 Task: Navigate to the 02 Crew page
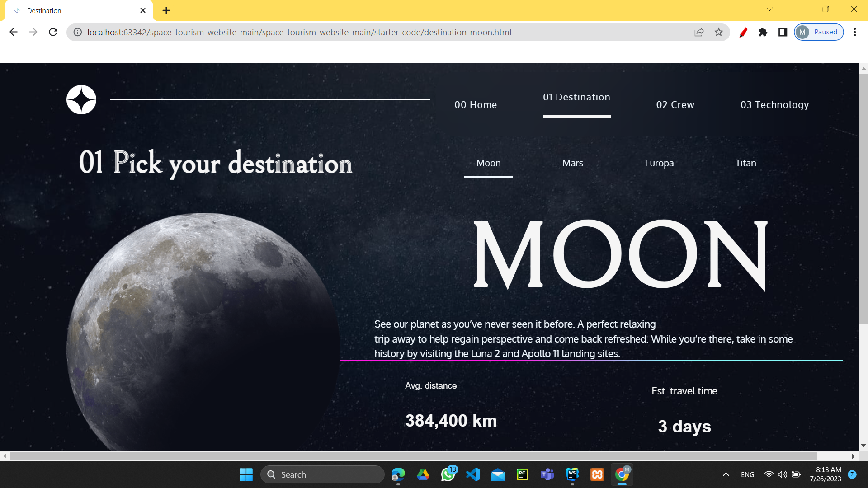tap(675, 104)
